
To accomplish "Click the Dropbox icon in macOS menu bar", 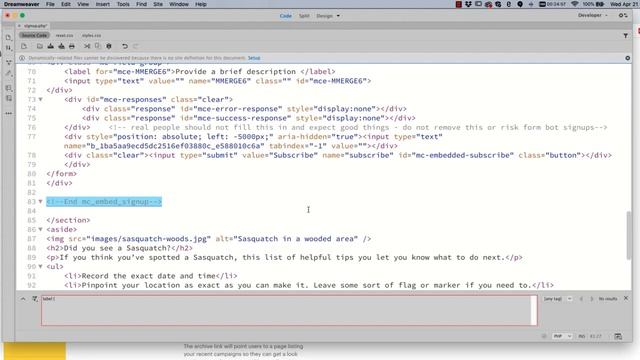I will [468, 4].
